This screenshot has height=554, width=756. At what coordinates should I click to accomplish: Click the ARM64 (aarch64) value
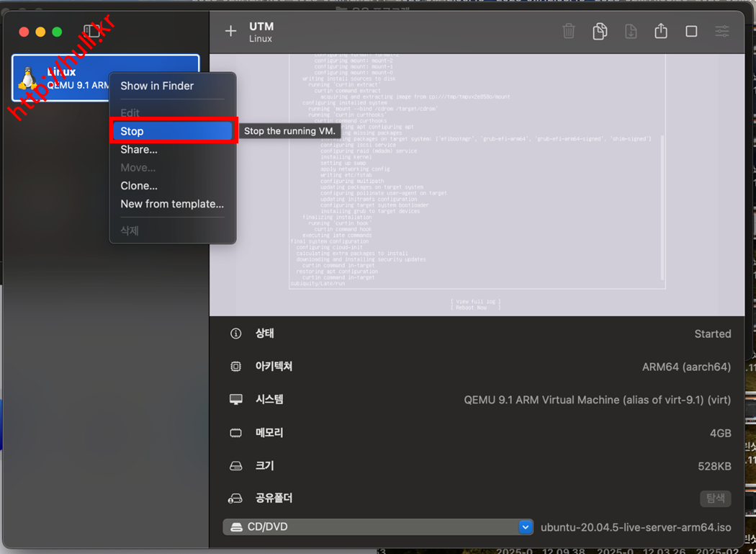pos(687,367)
